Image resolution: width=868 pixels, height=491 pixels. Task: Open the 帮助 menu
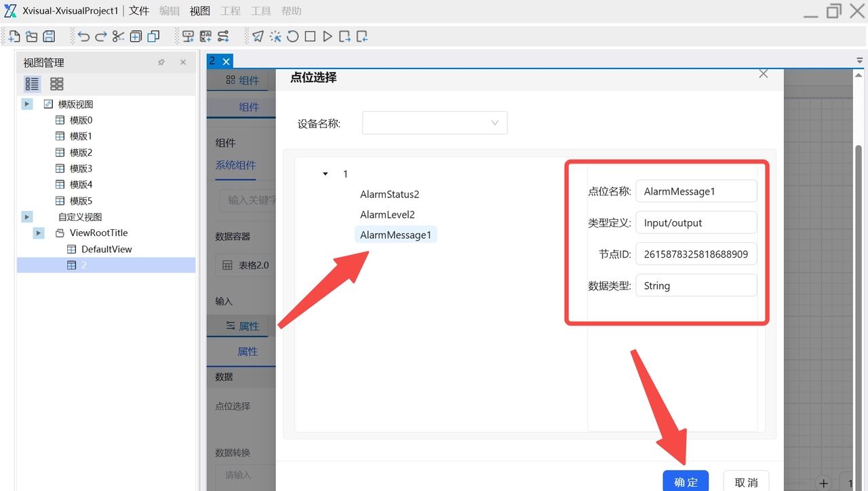tap(292, 11)
